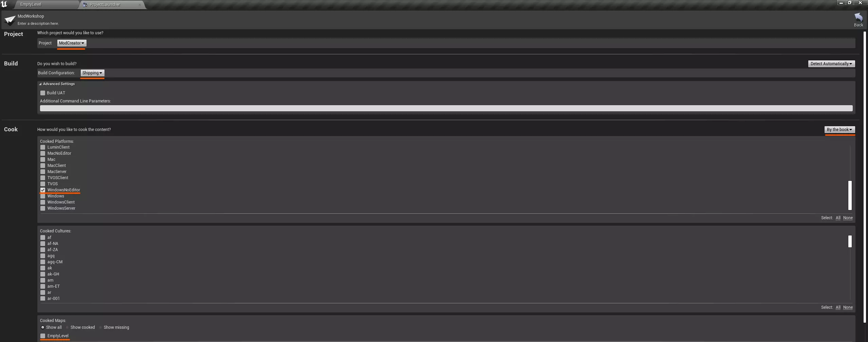868x342 pixels.
Task: Enable the Build UAT checkbox
Action: [x=43, y=93]
